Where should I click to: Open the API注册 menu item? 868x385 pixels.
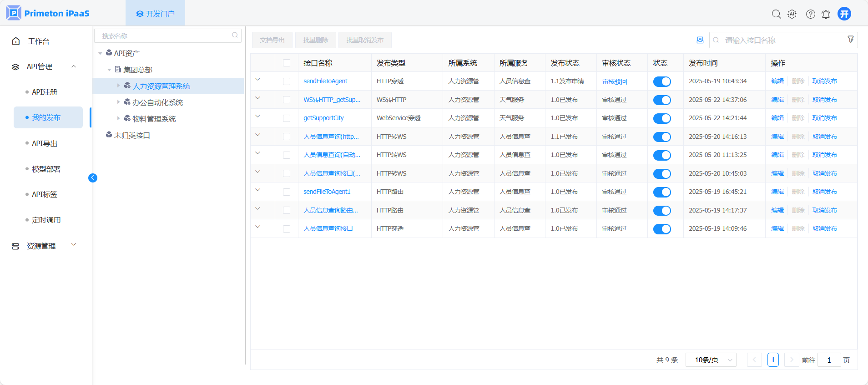45,92
